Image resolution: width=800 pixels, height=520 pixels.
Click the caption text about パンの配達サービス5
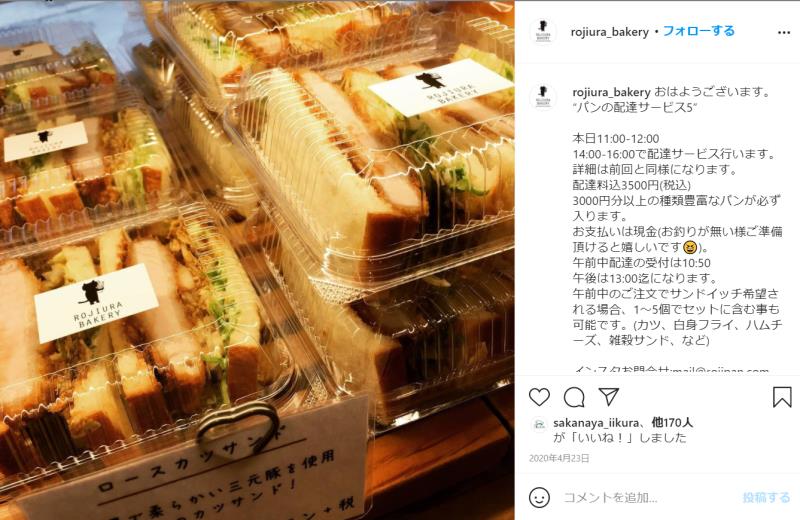tap(636, 108)
